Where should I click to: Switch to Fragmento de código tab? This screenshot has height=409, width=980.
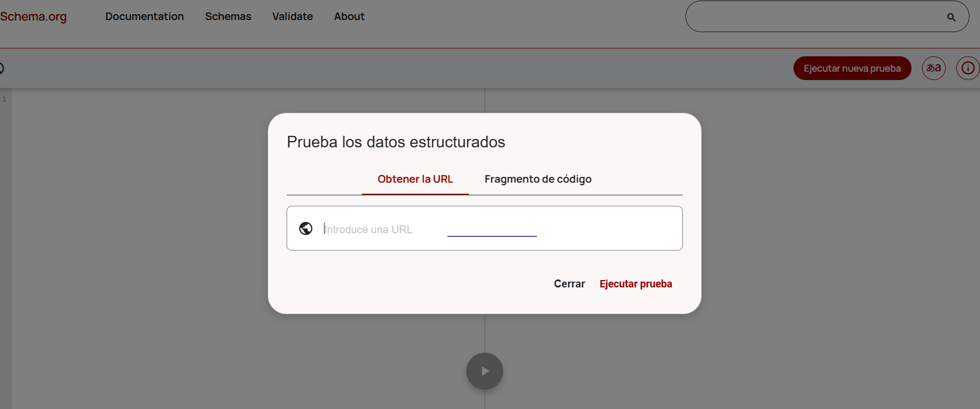[x=538, y=179]
